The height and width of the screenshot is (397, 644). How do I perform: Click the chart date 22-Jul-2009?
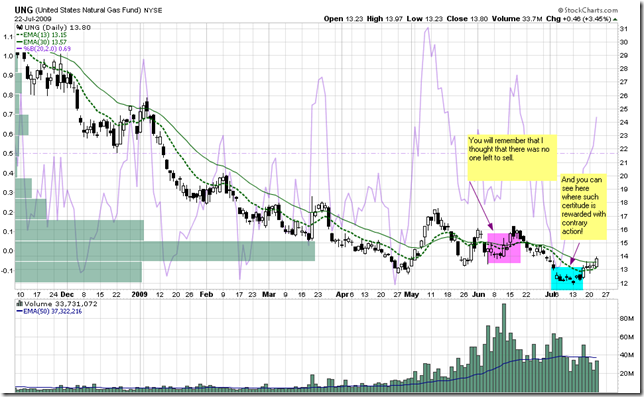tap(32, 19)
